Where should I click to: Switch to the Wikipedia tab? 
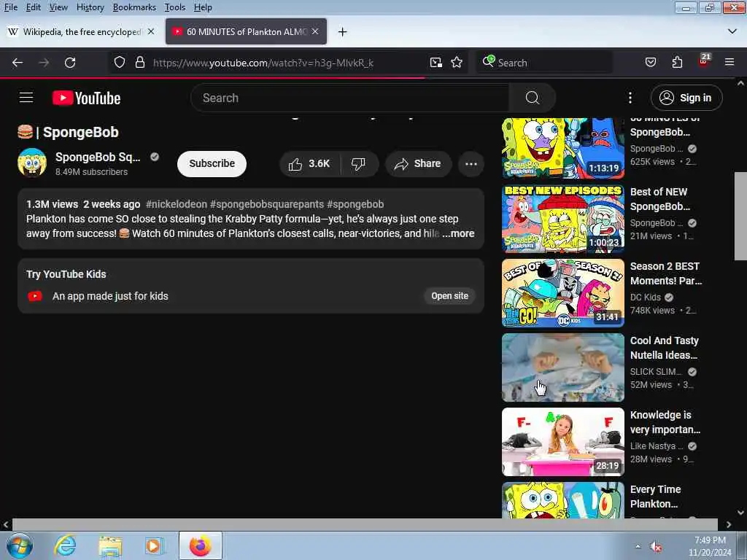point(81,31)
